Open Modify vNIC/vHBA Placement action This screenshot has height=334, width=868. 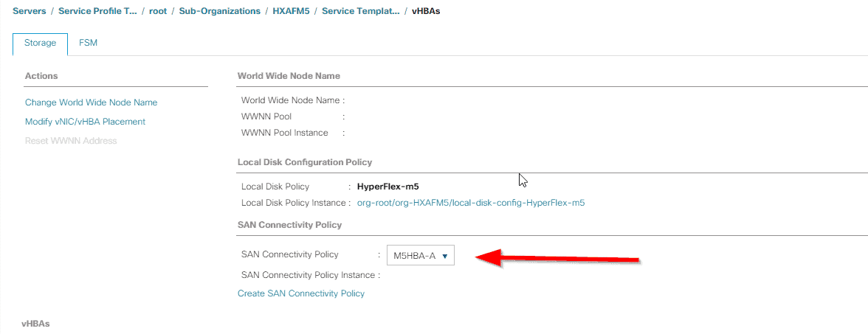point(86,121)
